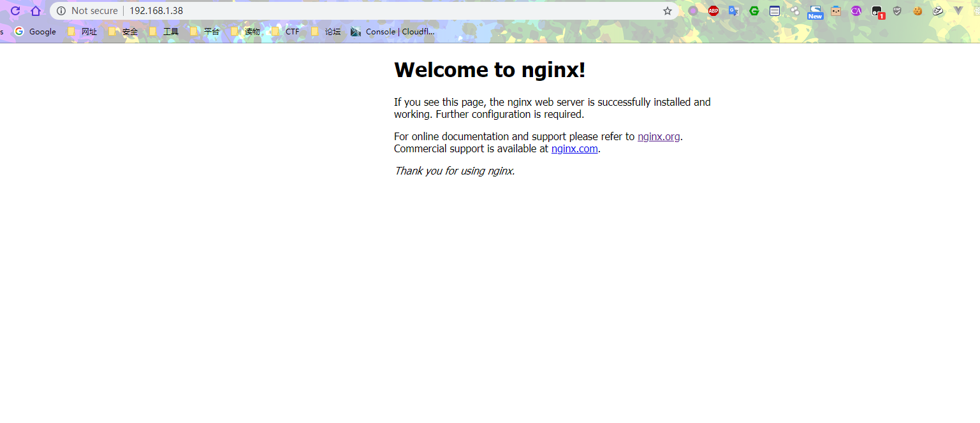This screenshot has width=980, height=423.
Task: Open the CSP shield extension icon
Action: pyautogui.click(x=897, y=11)
